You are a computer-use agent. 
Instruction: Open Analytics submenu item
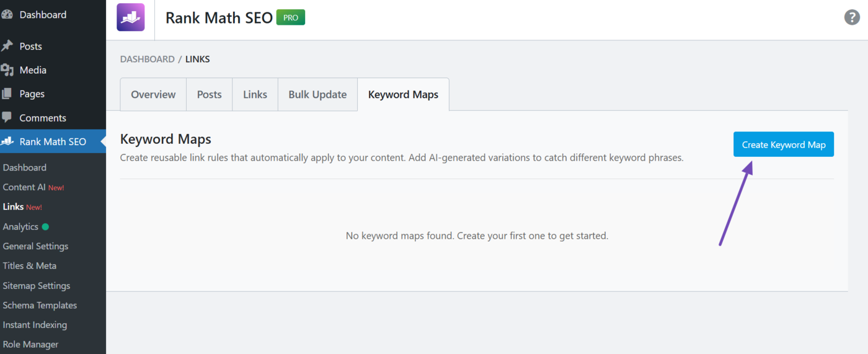click(x=20, y=226)
